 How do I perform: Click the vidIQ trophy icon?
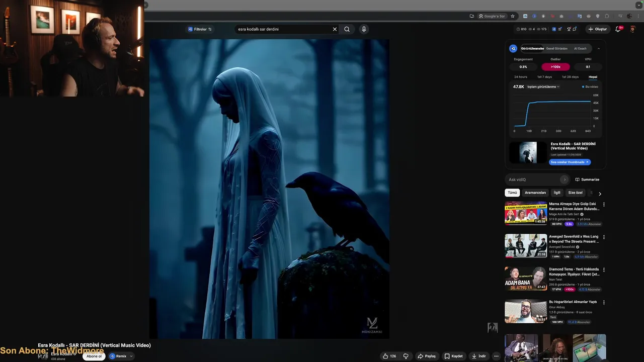coord(569,29)
